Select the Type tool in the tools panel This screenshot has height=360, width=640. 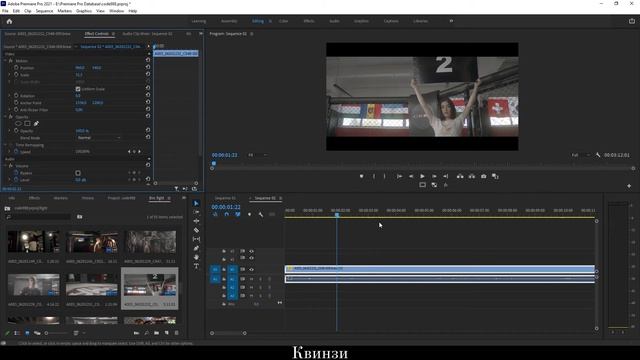[x=196, y=266]
